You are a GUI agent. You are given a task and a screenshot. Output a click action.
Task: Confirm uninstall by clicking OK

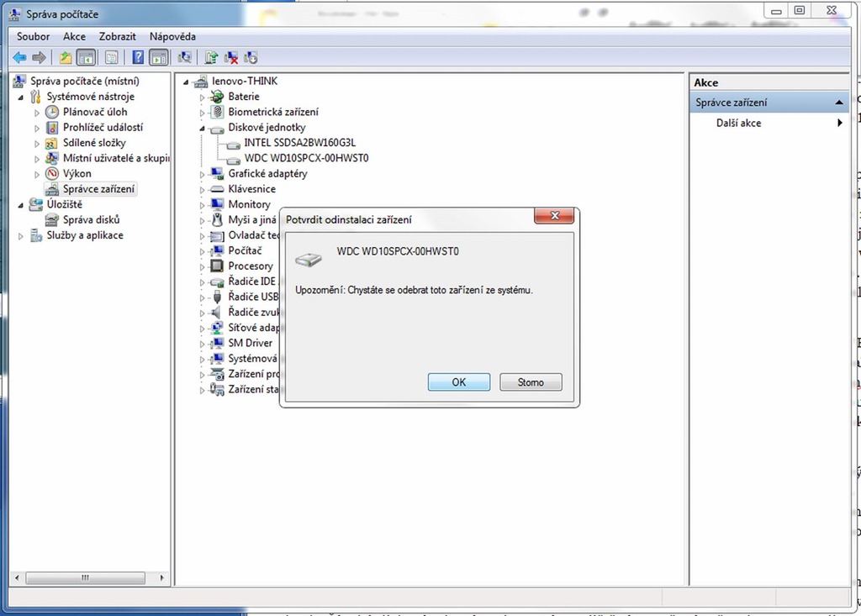(458, 382)
